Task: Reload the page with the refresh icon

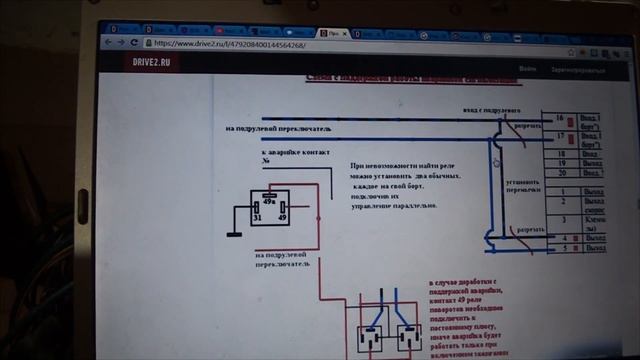Action: pos(134,42)
